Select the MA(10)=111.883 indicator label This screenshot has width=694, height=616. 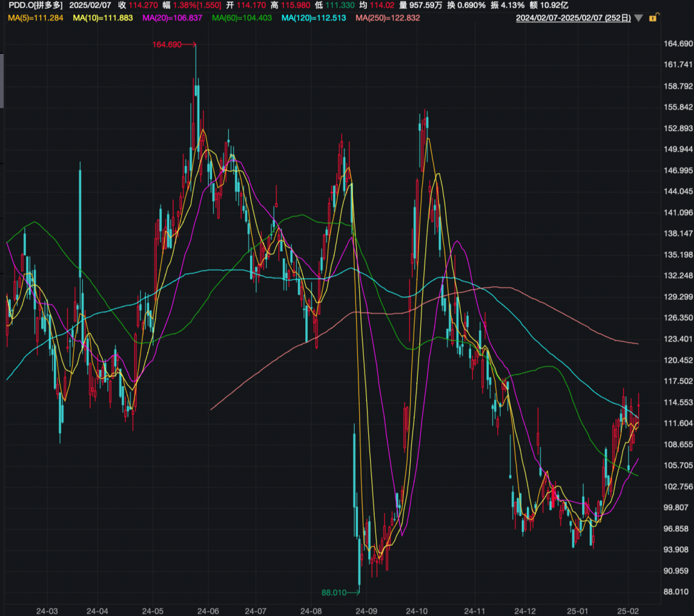tap(103, 18)
